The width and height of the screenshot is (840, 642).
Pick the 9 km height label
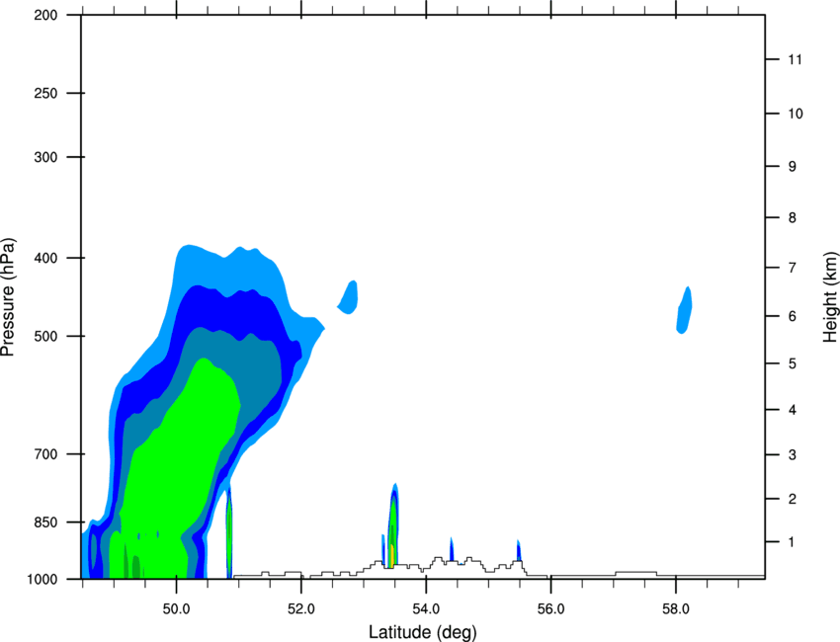pyautogui.click(x=793, y=167)
